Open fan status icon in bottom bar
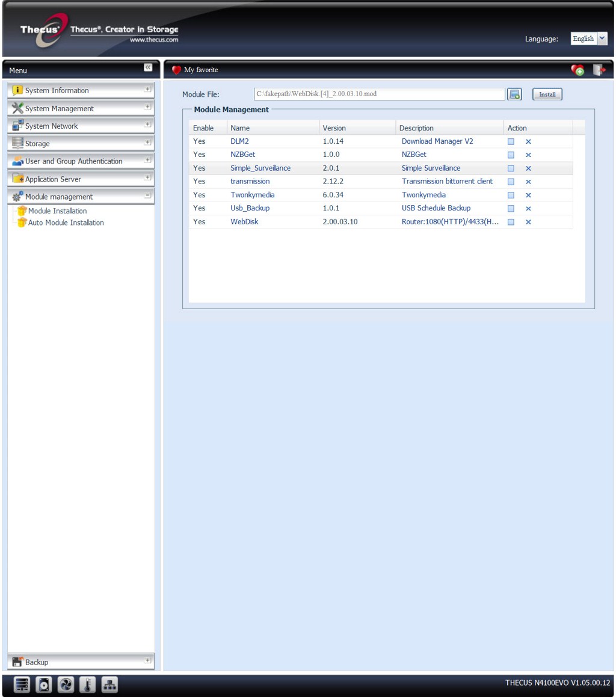616x697 pixels. [x=66, y=684]
